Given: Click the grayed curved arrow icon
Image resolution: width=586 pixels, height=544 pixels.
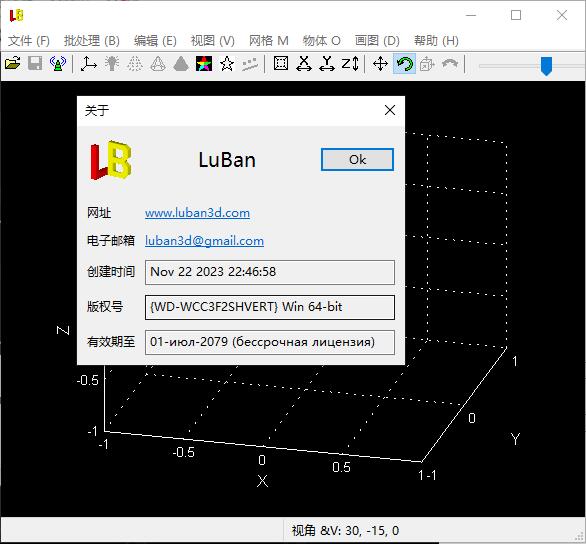Looking at the screenshot, I should point(450,64).
